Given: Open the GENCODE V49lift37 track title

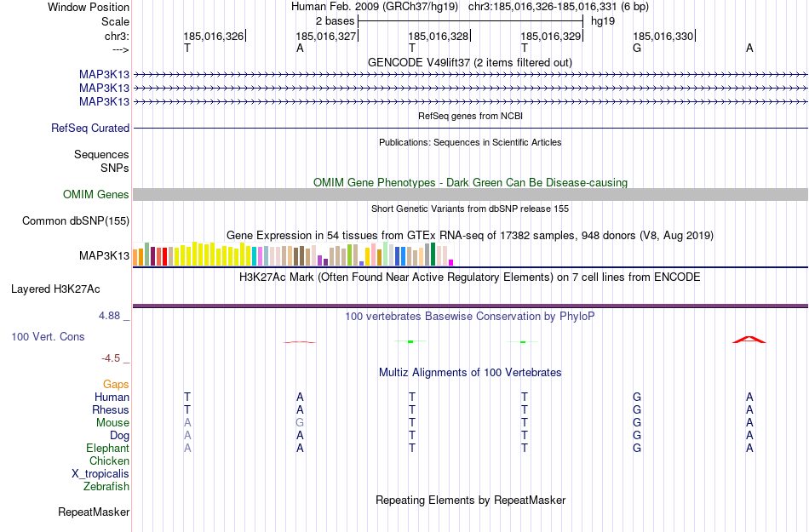Looking at the screenshot, I should pyautogui.click(x=469, y=62).
